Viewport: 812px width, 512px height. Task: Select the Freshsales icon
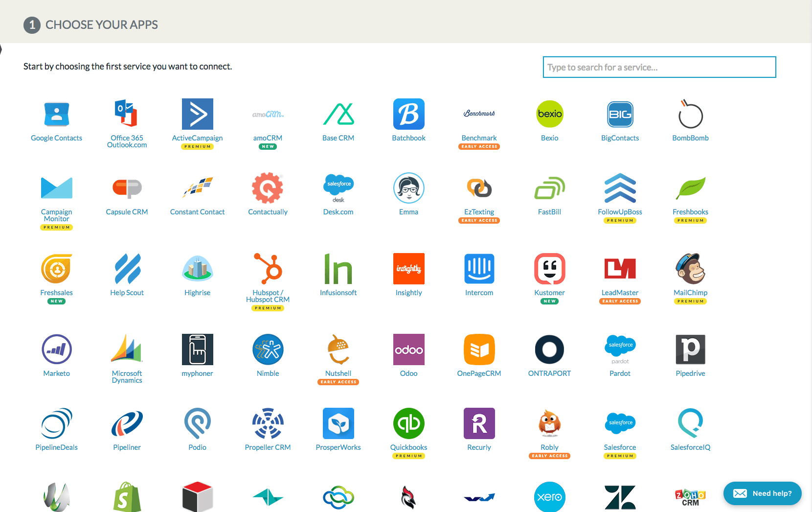(57, 269)
